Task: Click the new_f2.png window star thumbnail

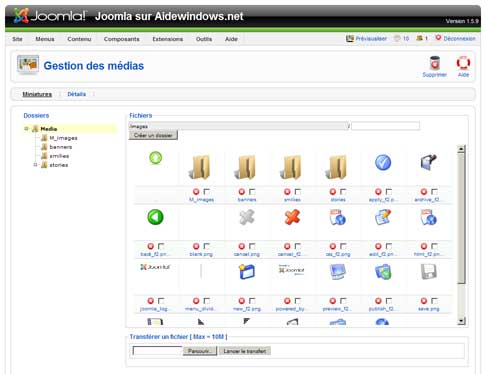Action: [247, 272]
